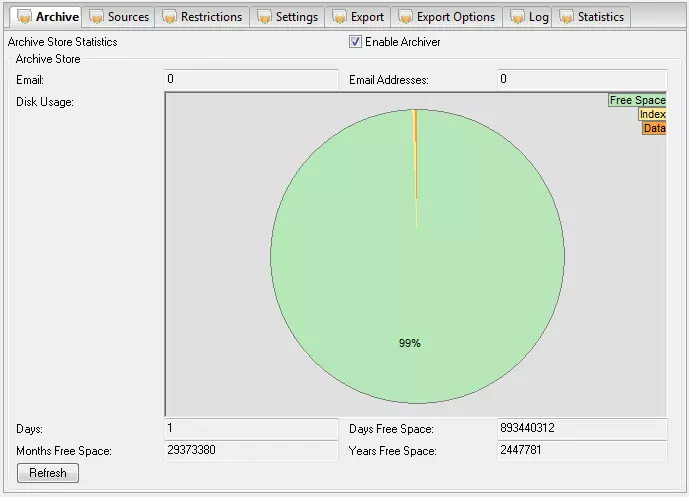Click the Sources tab icon
689x497 pixels.
pos(96,17)
